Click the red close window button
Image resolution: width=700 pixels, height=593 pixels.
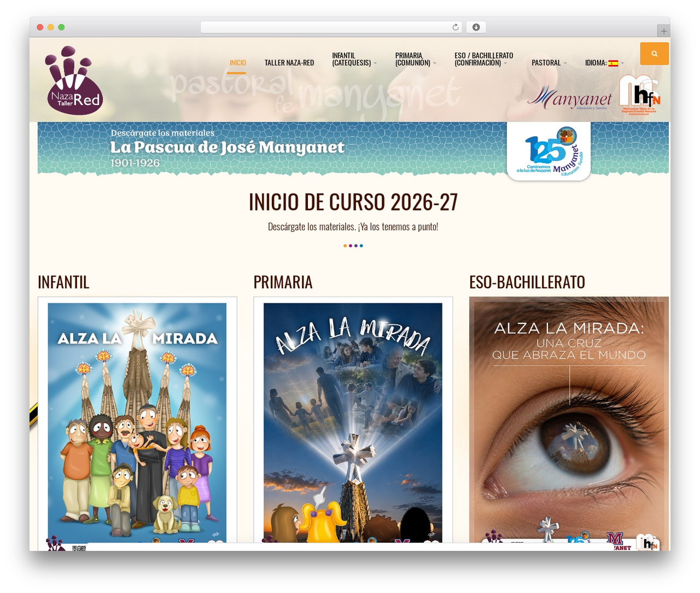point(40,27)
